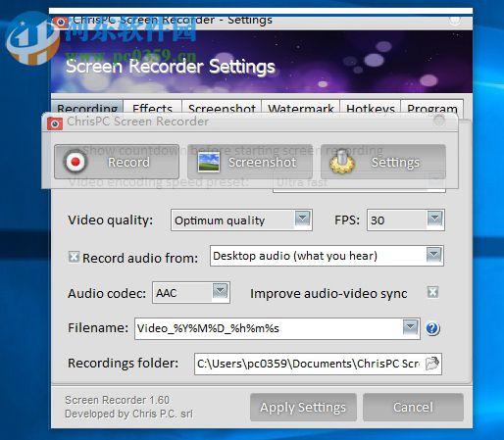Screen dimensions: 504x440
Task: Open the filename format help icon
Action: (432, 328)
